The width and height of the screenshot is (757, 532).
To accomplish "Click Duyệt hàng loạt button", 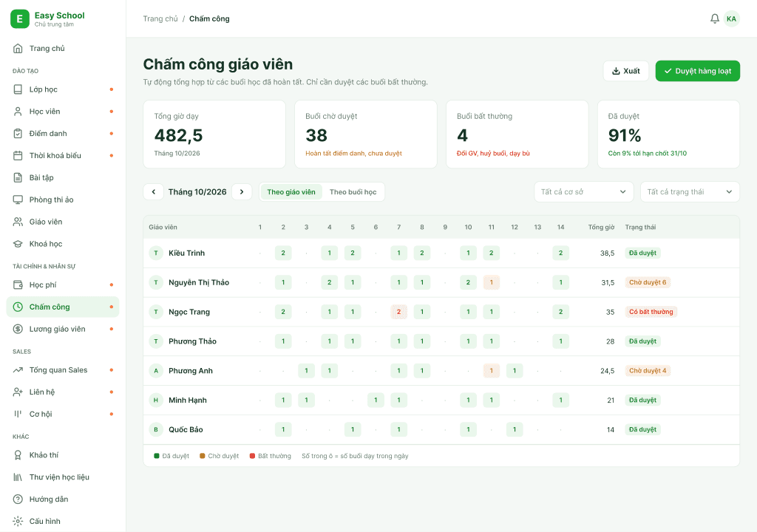I will [697, 71].
